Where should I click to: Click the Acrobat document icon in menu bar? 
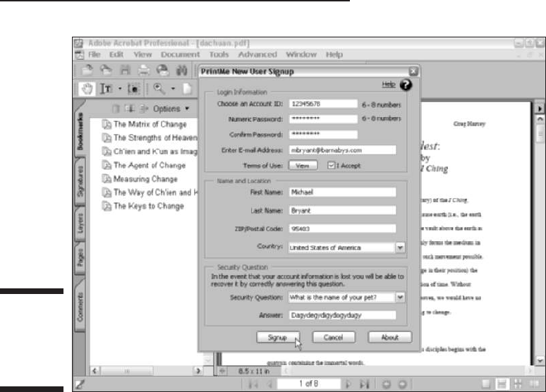pos(80,55)
